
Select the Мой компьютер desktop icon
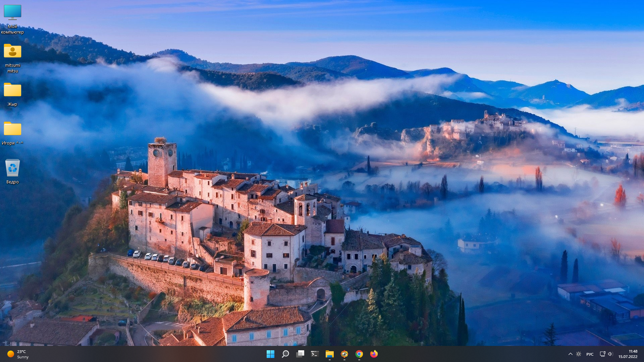12,19
